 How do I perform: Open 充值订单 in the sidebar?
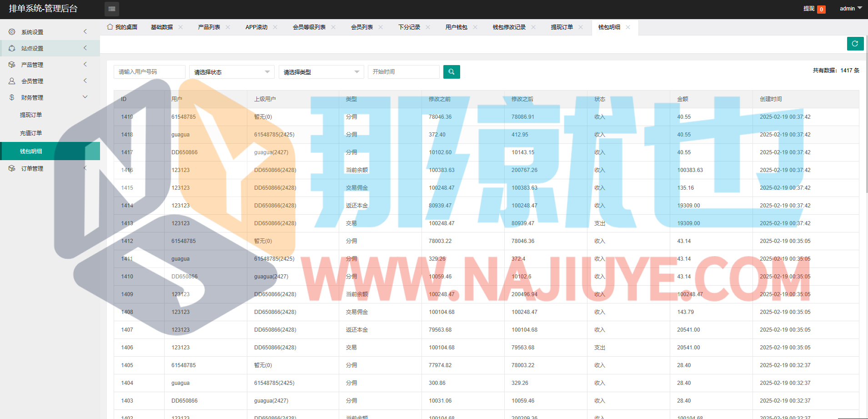click(x=31, y=133)
